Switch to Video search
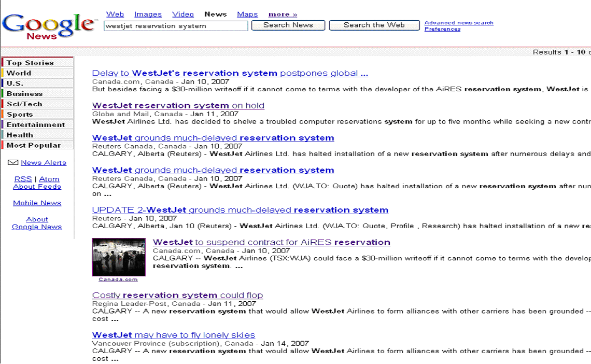 [183, 15]
